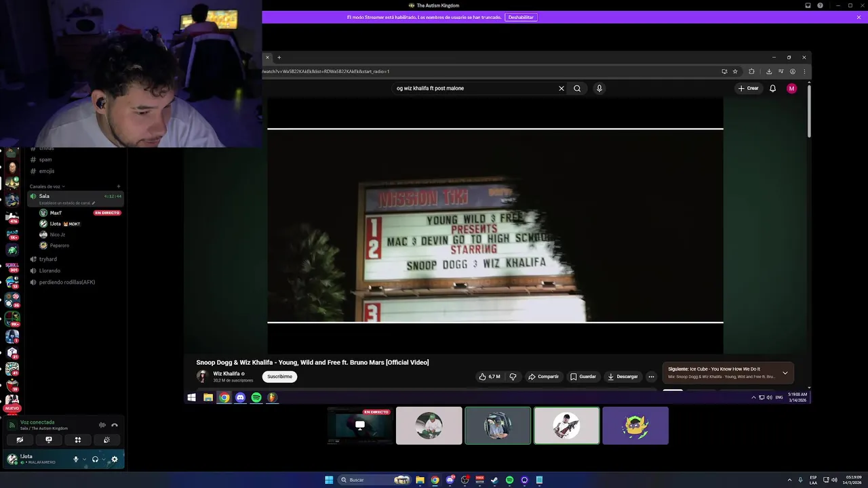
Task: Open Spotify in streamed taskbar
Action: [x=256, y=398]
